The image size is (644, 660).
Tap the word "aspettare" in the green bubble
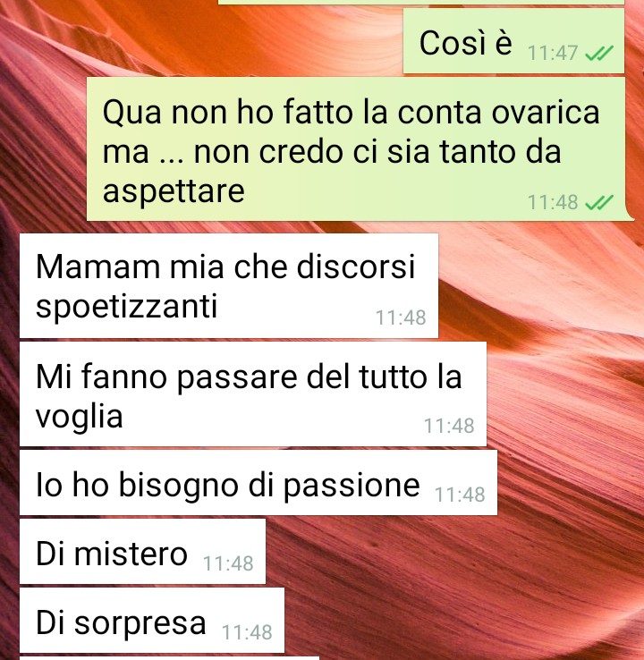[x=174, y=191]
